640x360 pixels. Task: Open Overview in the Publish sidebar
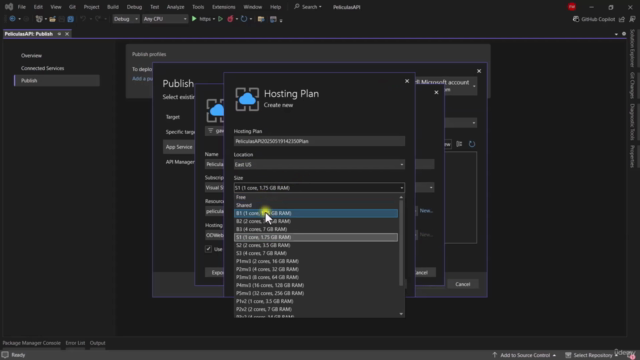(x=31, y=56)
